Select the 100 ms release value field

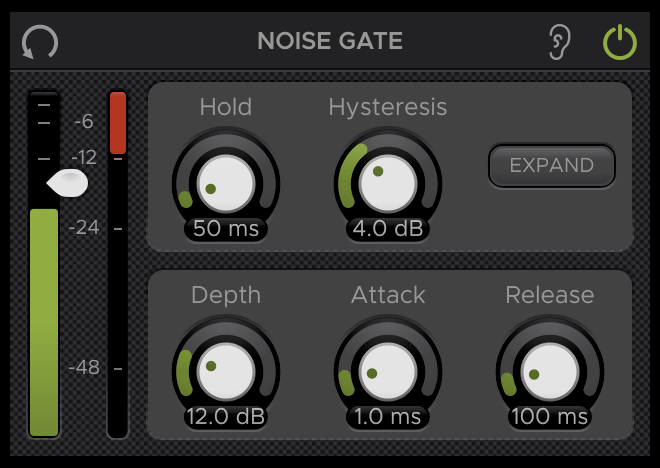click(550, 417)
